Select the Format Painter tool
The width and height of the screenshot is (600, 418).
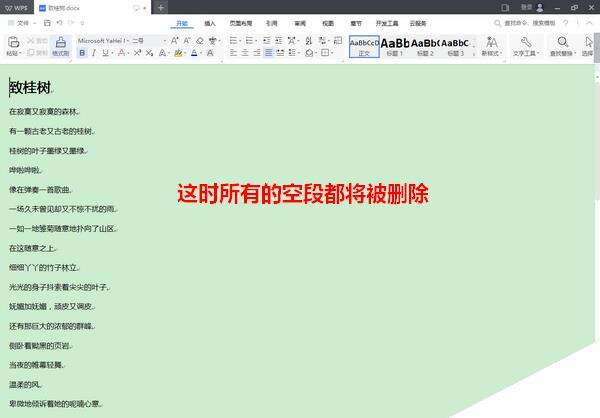pos(60,46)
